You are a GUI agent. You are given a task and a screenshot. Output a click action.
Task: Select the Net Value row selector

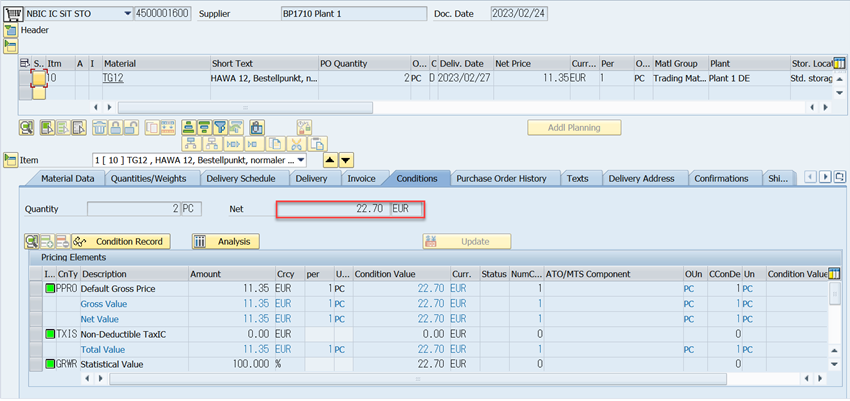(35, 319)
